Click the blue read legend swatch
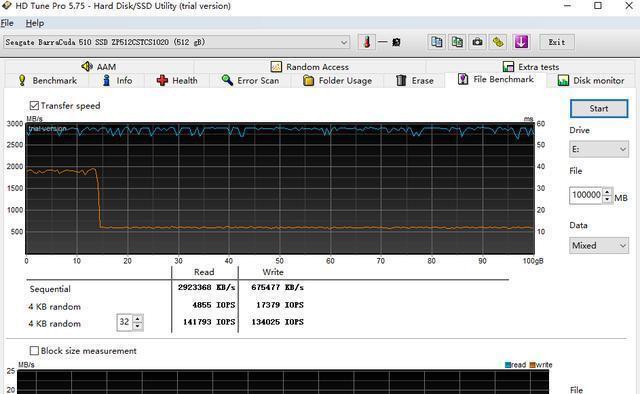 pyautogui.click(x=508, y=365)
